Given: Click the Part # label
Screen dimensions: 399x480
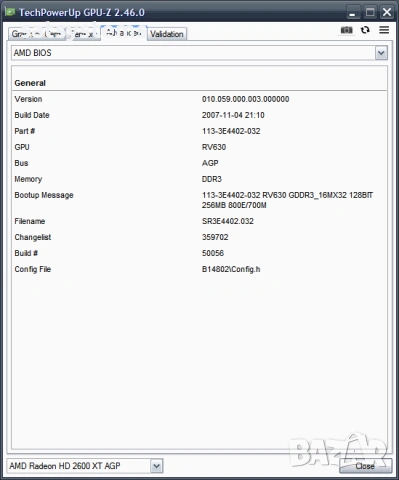Looking at the screenshot, I should point(25,131).
